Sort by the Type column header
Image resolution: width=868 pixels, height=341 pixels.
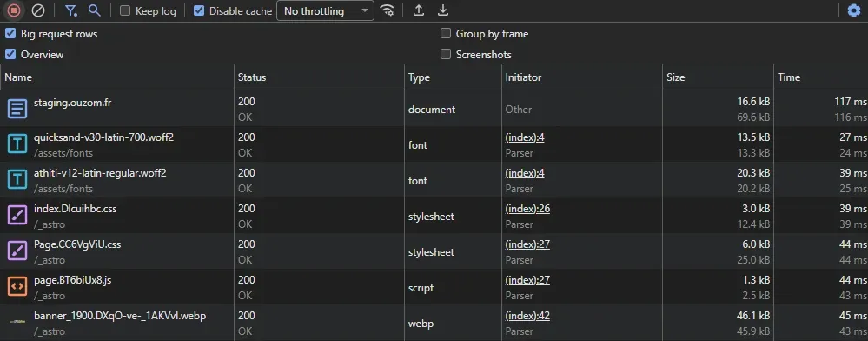[453, 77]
